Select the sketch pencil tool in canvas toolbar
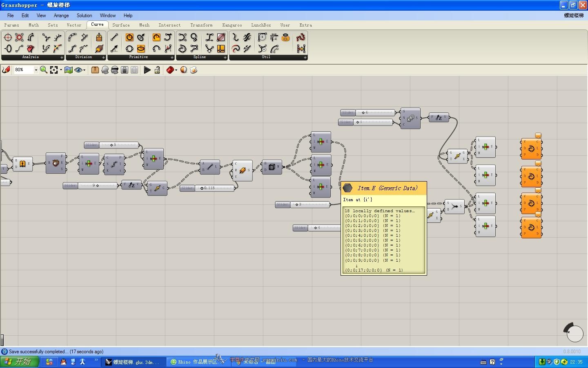Viewport: 588px width, 368px height. click(x=6, y=70)
